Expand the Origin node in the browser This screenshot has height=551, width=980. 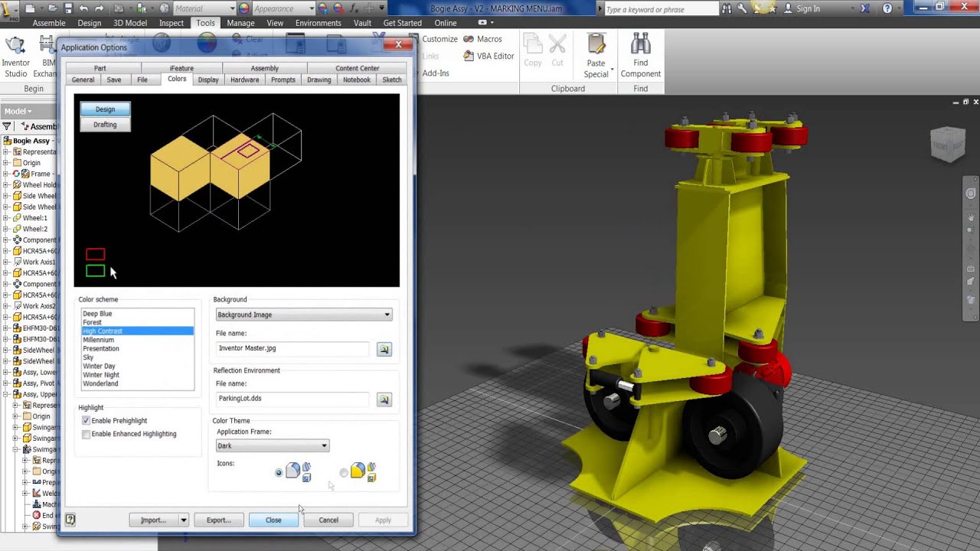click(x=5, y=163)
